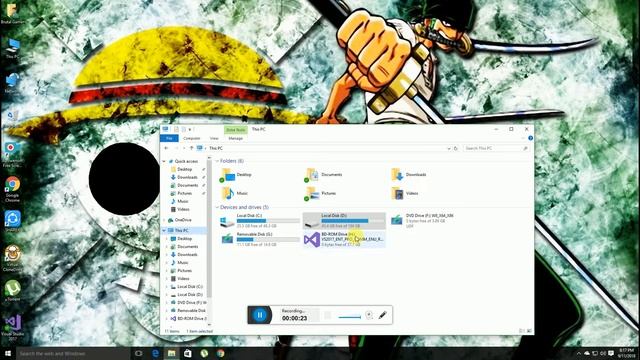Open the Shareit desktop shortcut

[x=12, y=221]
